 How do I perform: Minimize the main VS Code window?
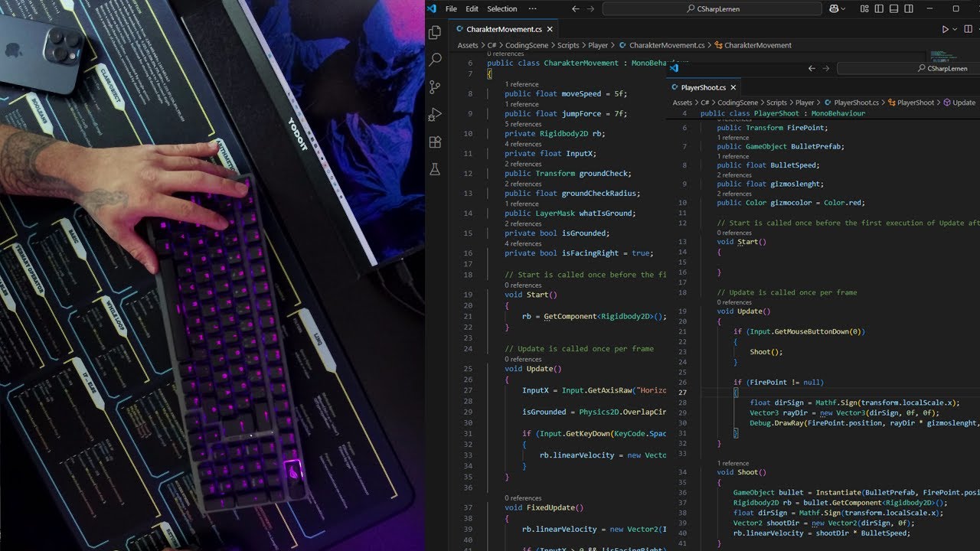point(931,8)
